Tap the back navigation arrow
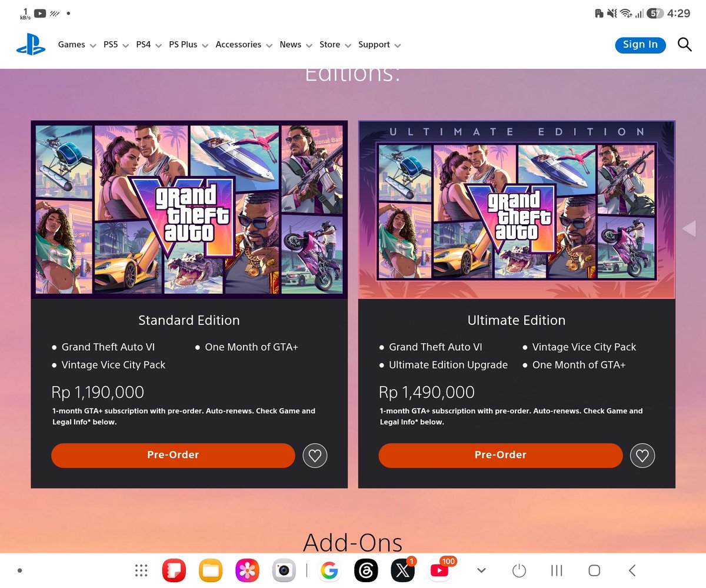This screenshot has height=588, width=706. [x=632, y=570]
